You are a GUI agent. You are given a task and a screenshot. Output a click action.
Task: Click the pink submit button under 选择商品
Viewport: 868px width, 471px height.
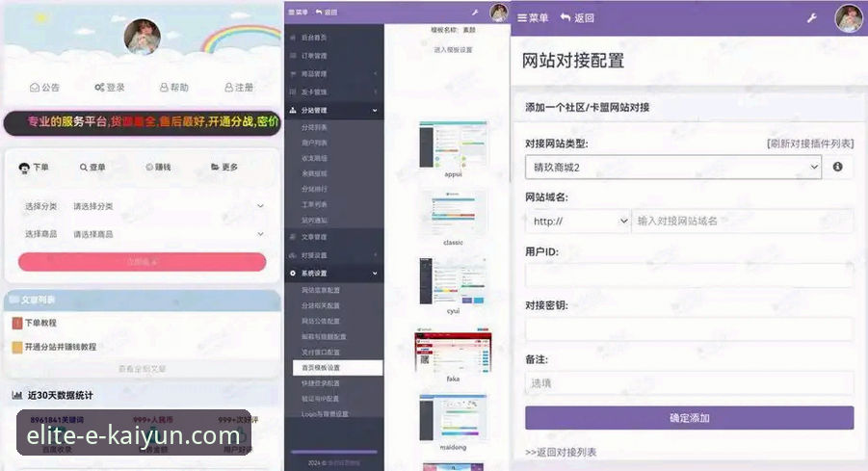click(x=143, y=262)
